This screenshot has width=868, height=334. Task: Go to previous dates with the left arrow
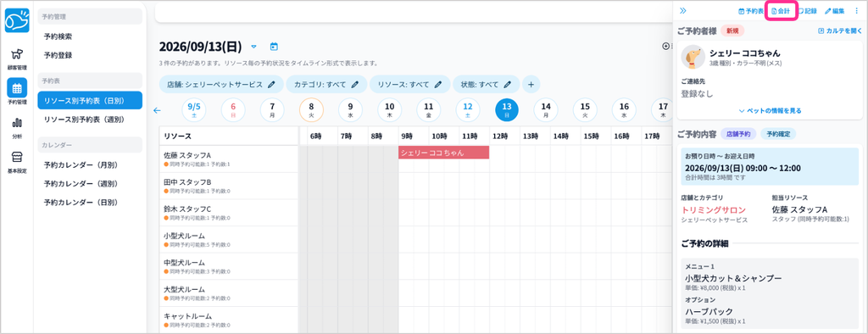[157, 110]
